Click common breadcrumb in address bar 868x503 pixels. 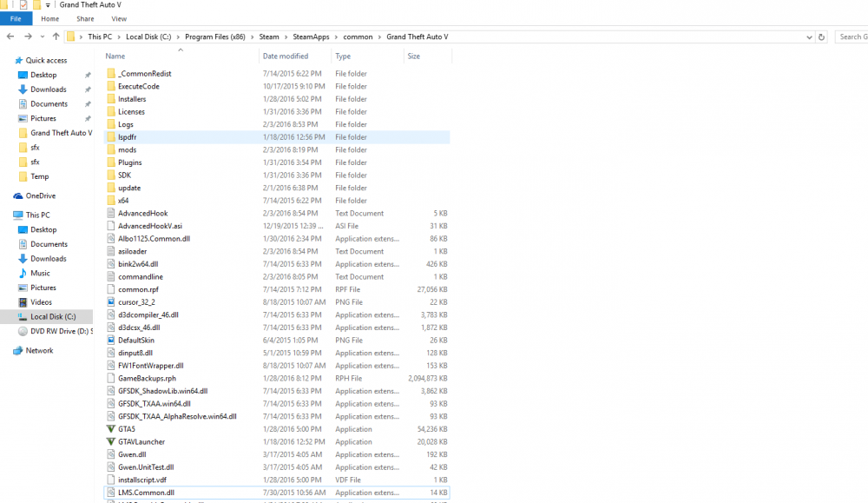[358, 36]
